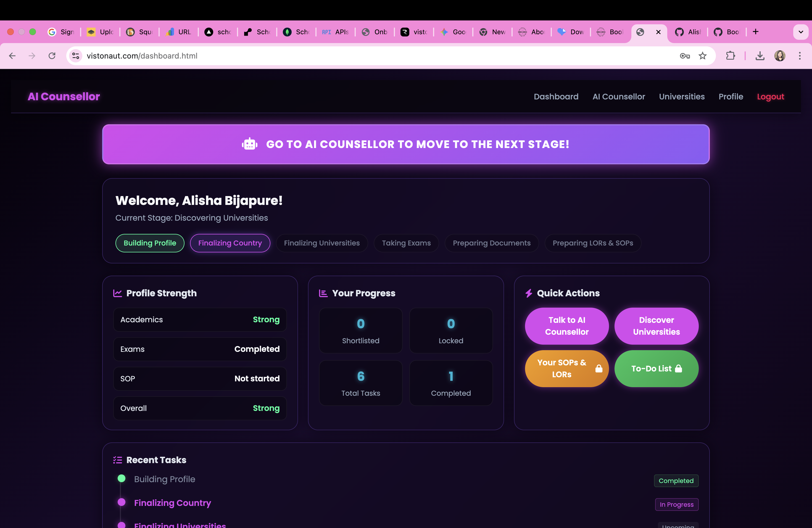Bookmark this page with star icon
The image size is (812, 528).
702,56
